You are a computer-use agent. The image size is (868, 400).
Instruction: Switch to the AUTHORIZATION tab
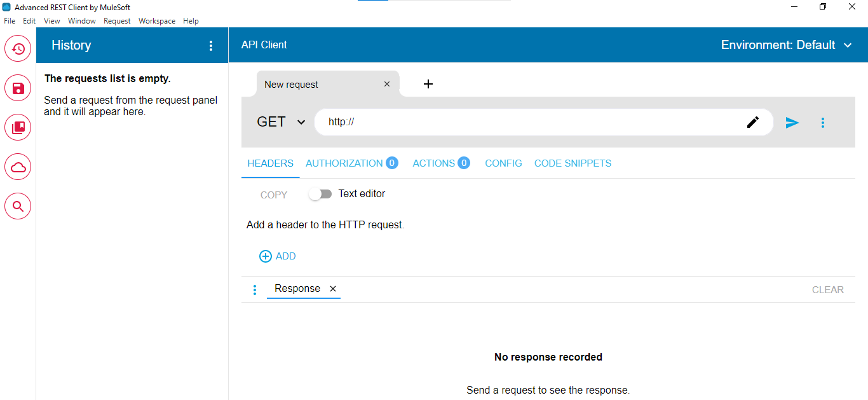tap(344, 163)
